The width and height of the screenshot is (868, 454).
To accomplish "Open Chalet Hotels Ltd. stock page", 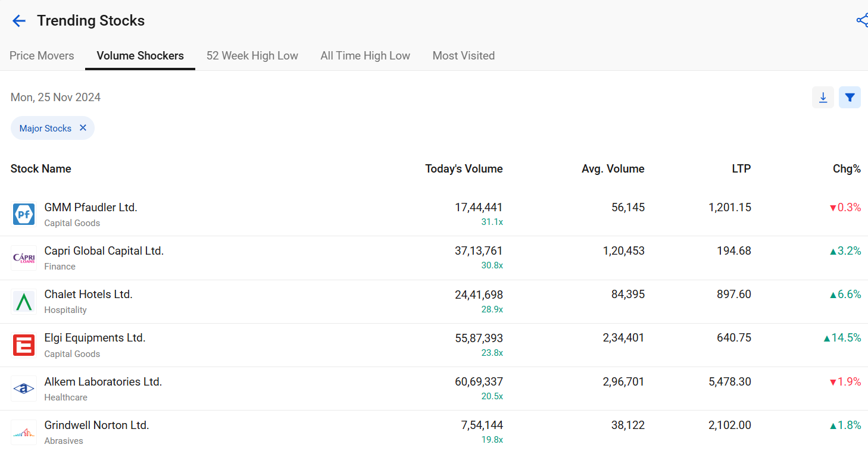I will click(x=88, y=294).
